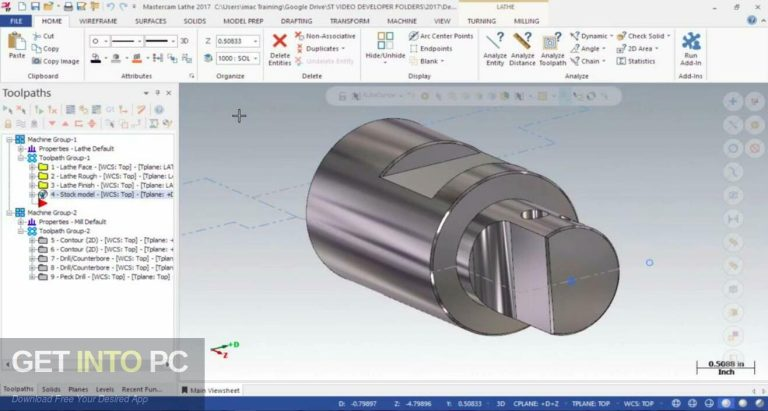Image resolution: width=768 pixels, height=411 pixels.
Task: Click the Save icon in quick access toolbar
Action: point(35,7)
